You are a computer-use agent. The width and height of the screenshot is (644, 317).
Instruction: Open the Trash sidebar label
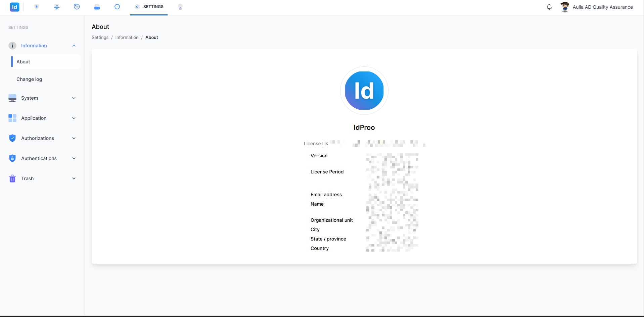click(x=28, y=178)
